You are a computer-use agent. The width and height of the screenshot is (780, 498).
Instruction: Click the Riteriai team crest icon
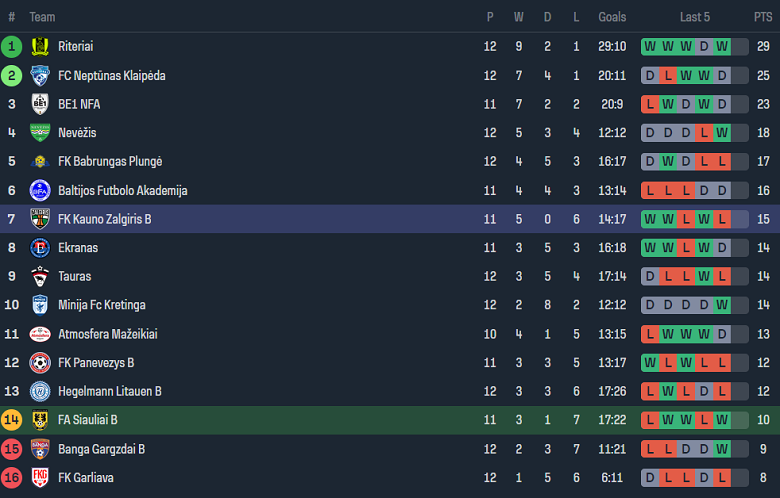coord(40,46)
